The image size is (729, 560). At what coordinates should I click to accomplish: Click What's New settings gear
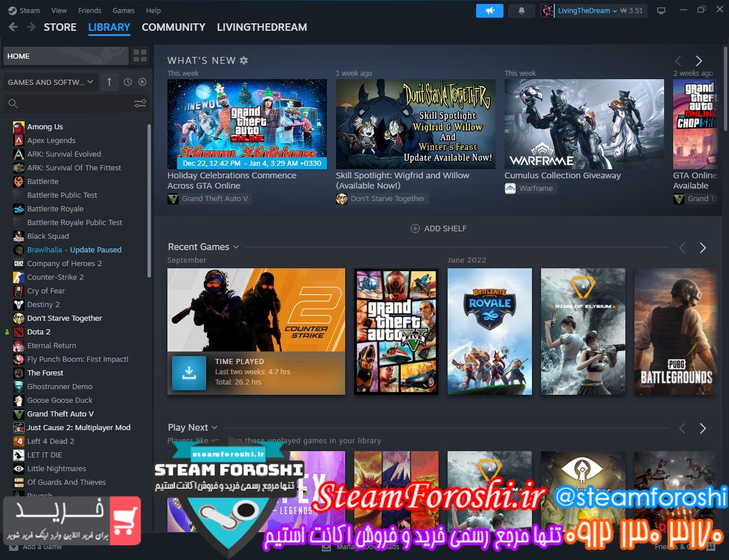click(x=244, y=60)
